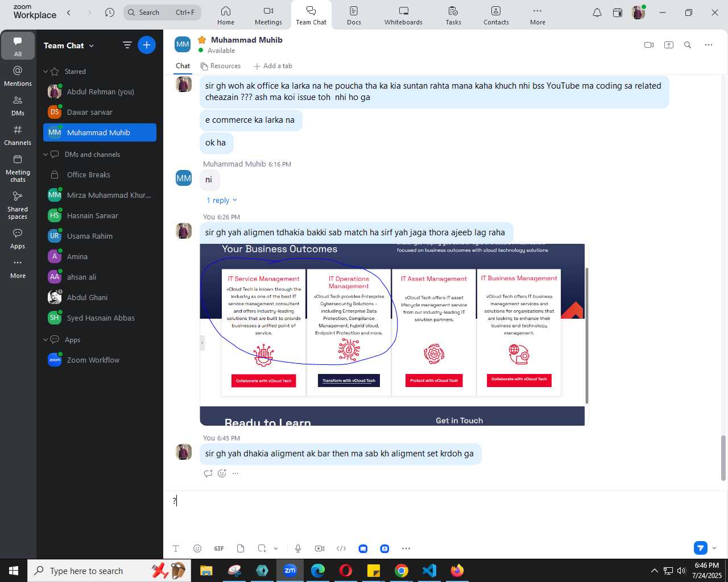The height and width of the screenshot is (582, 728).
Task: Open Usama Rahim chat
Action: tap(100, 236)
